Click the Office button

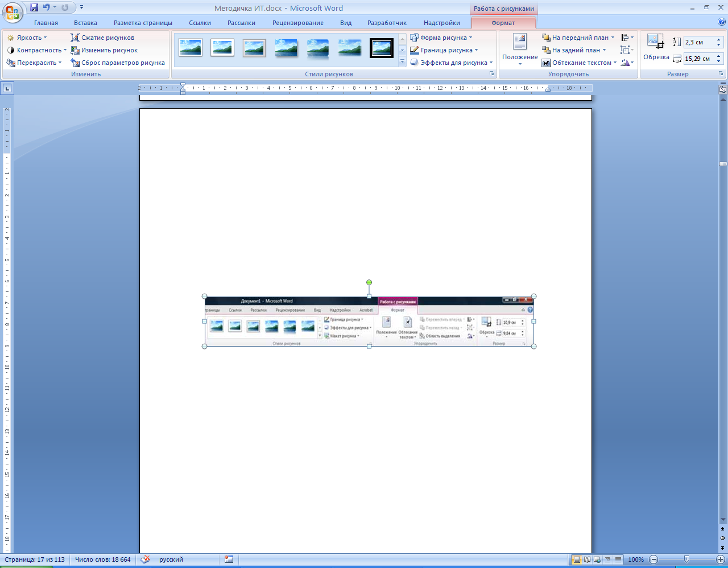click(12, 12)
